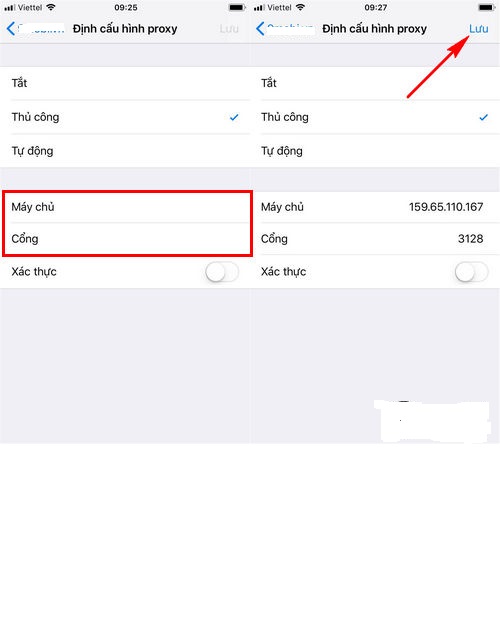Click the battery icon in the left status bar

pyautogui.click(x=236, y=7)
